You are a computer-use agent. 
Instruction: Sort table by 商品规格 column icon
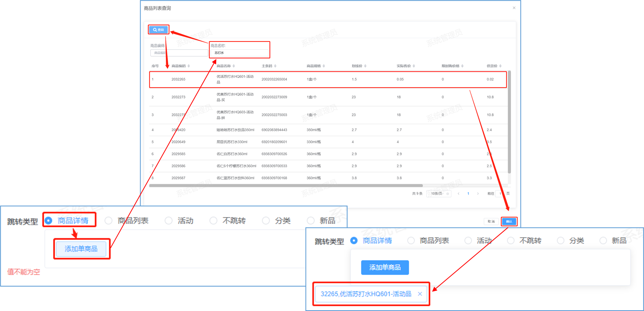coord(324,66)
